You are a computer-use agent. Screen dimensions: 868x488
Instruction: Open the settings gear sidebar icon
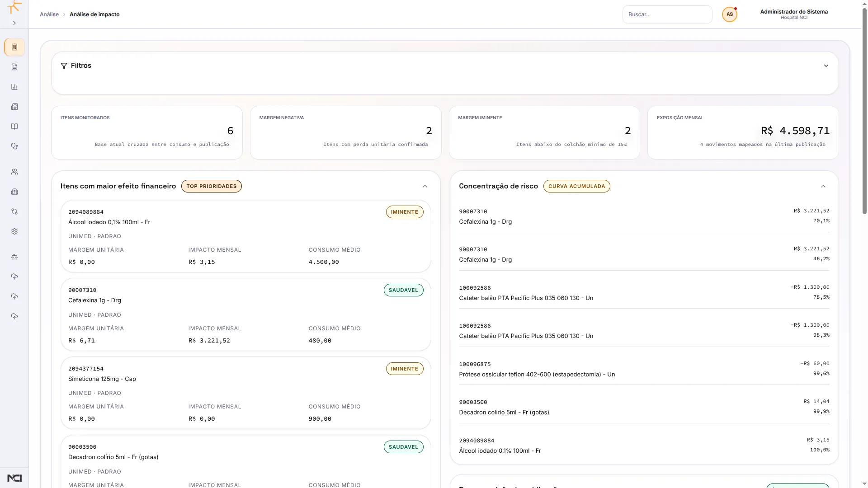tap(14, 231)
